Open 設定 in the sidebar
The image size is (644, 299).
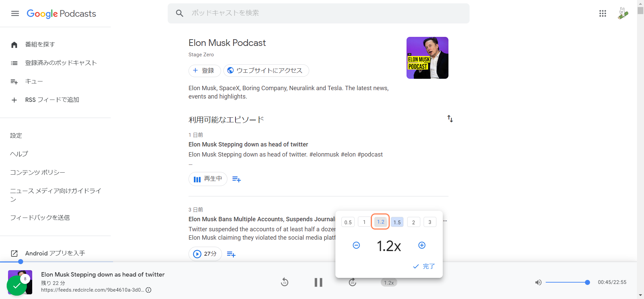[x=16, y=135]
